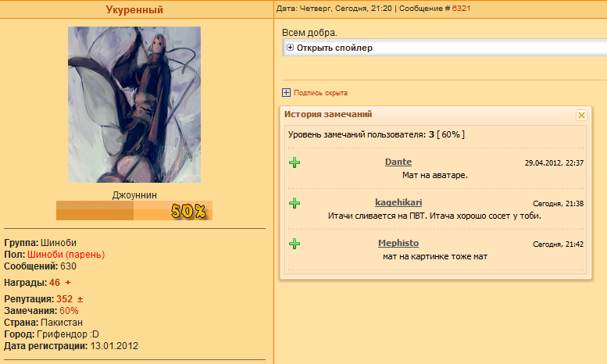Click the registration date 13.01.2012
Screen dimensions: 607x364
tap(114, 346)
